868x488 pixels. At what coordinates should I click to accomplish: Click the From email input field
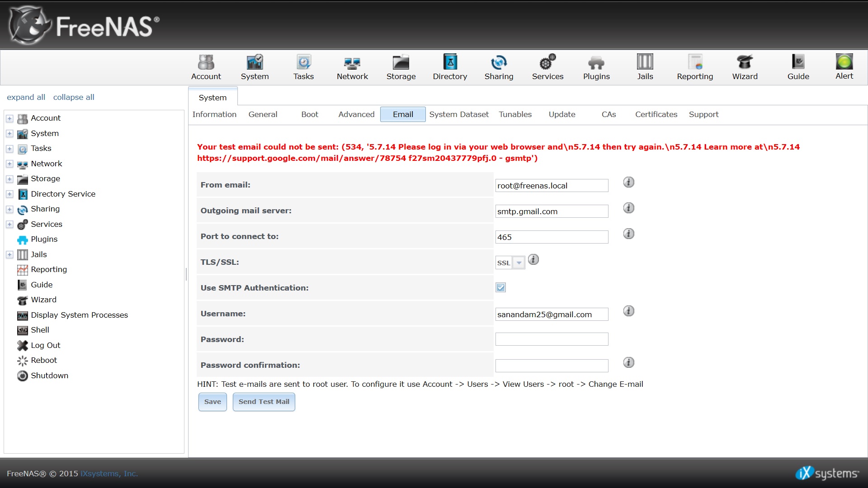(552, 185)
